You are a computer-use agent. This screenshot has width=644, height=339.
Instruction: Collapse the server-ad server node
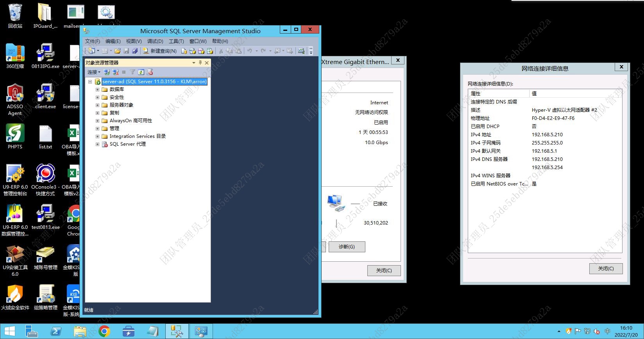(x=90, y=82)
